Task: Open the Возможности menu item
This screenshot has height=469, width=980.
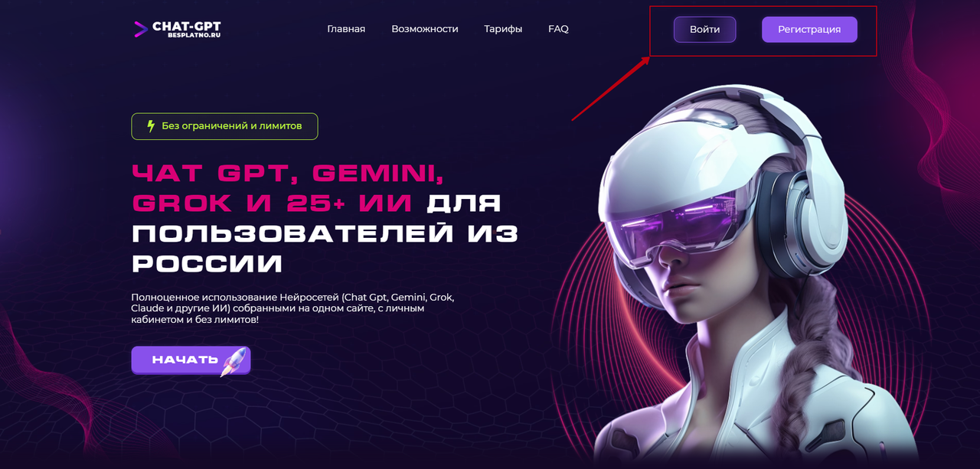Action: click(x=425, y=29)
